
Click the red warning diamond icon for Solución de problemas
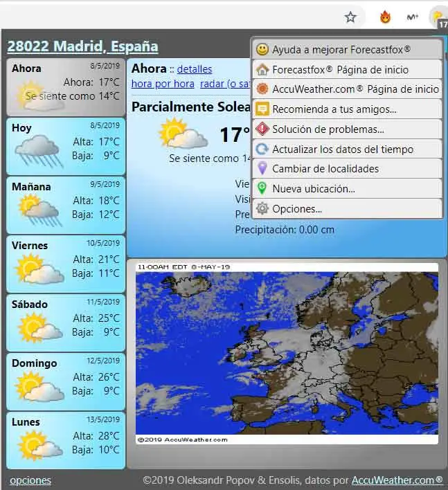pos(262,129)
